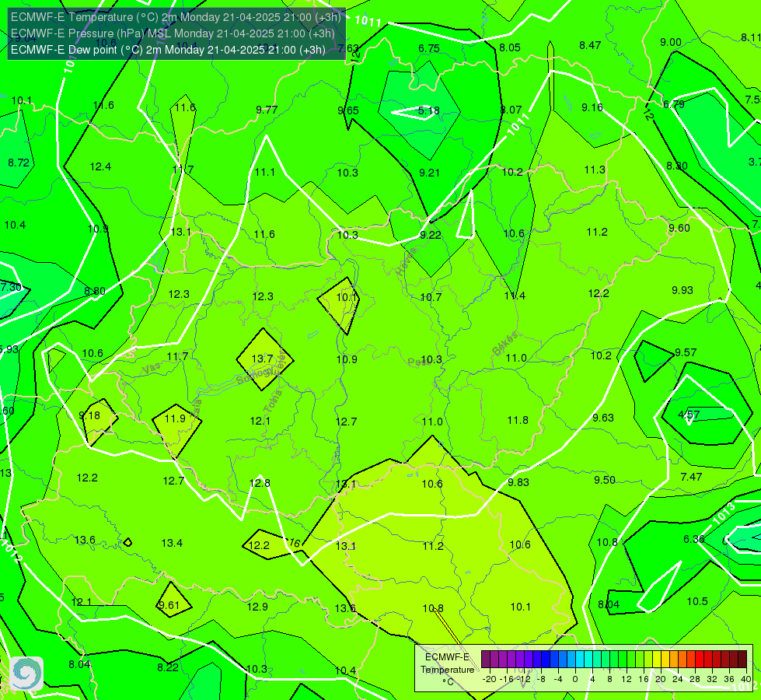Click the 1013 isobar label
Screen dimensions: 761x700
[724, 513]
